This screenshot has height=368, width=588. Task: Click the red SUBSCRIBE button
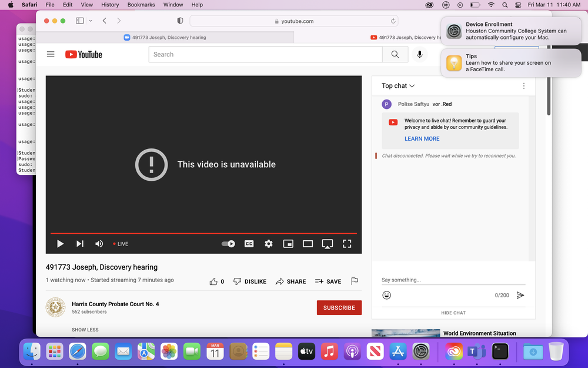(339, 307)
